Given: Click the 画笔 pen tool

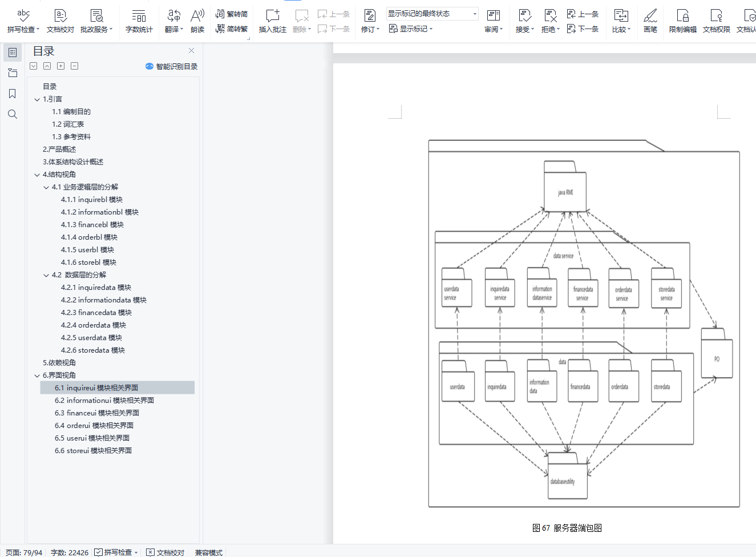Looking at the screenshot, I should 650,21.
